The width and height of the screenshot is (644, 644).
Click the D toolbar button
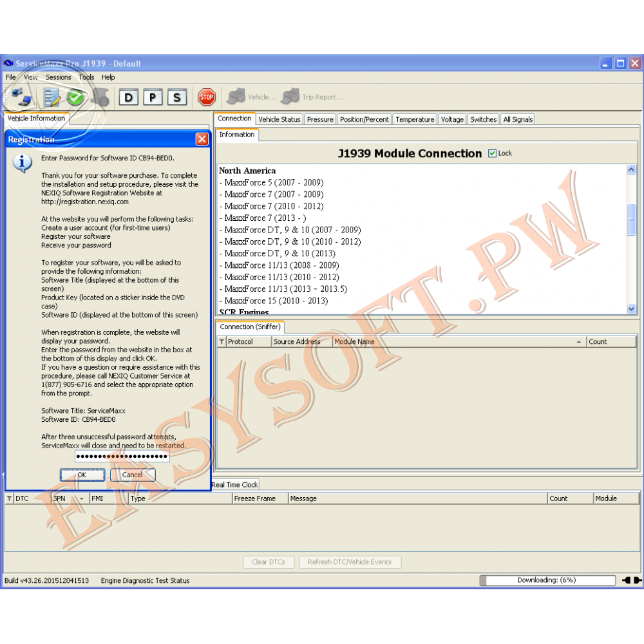coord(129,97)
